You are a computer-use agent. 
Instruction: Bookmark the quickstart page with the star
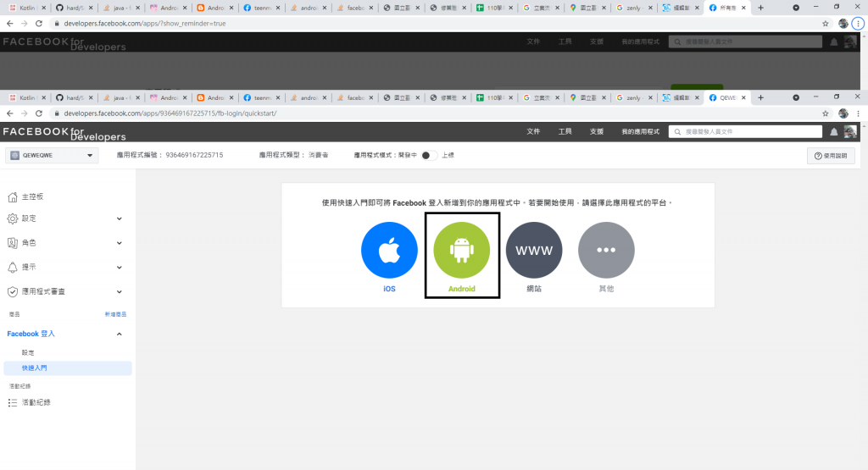(826, 113)
